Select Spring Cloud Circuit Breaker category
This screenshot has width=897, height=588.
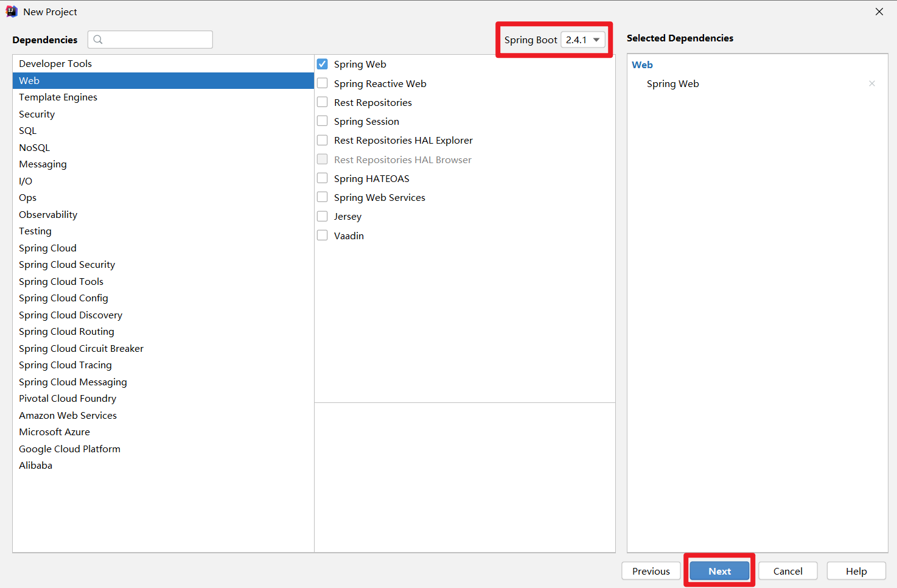point(163,348)
